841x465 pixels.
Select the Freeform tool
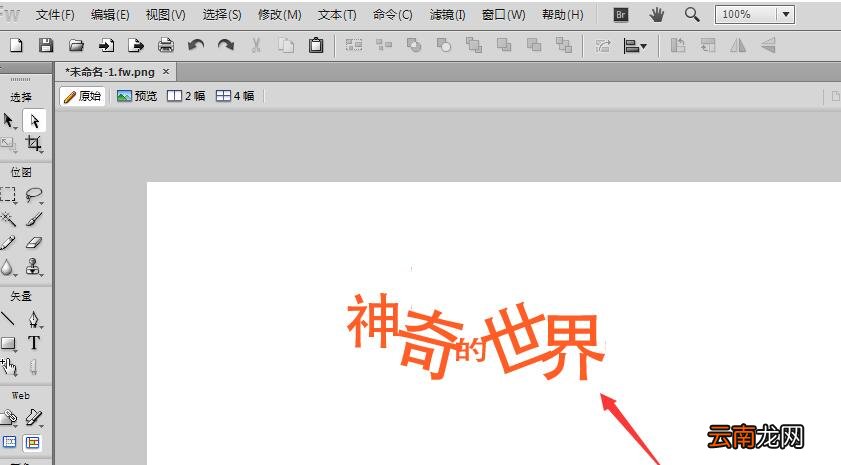click(9, 367)
